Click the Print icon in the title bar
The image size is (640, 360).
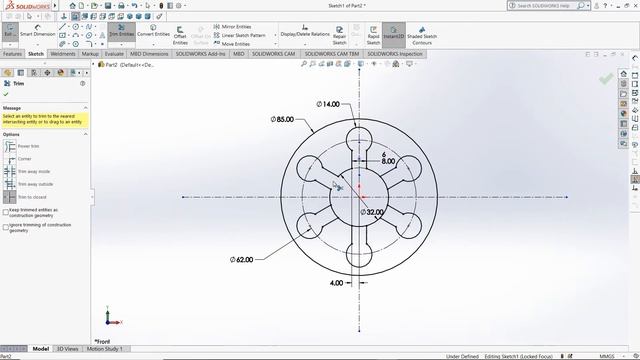point(121,6)
